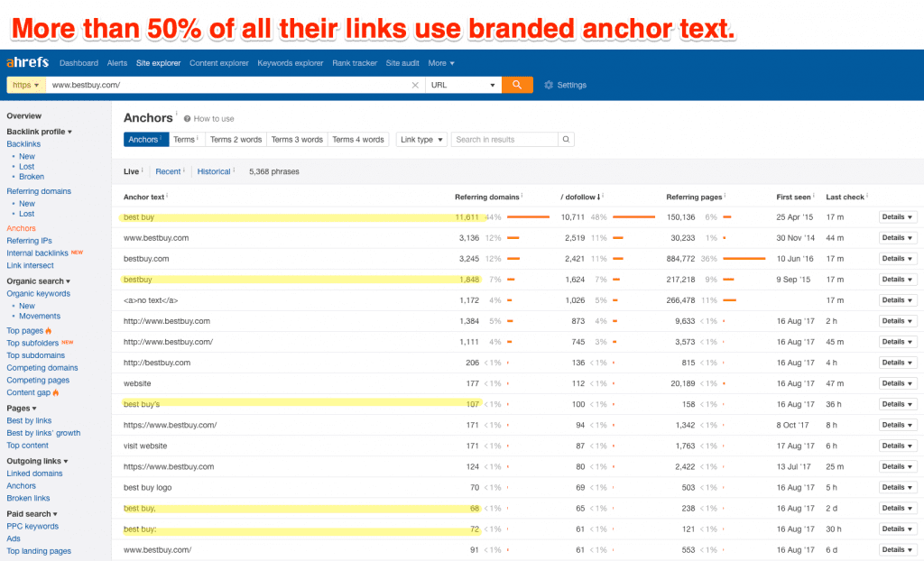Screen dimensions: 924x561
Task: Open the URL mode dropdown
Action: 463,85
